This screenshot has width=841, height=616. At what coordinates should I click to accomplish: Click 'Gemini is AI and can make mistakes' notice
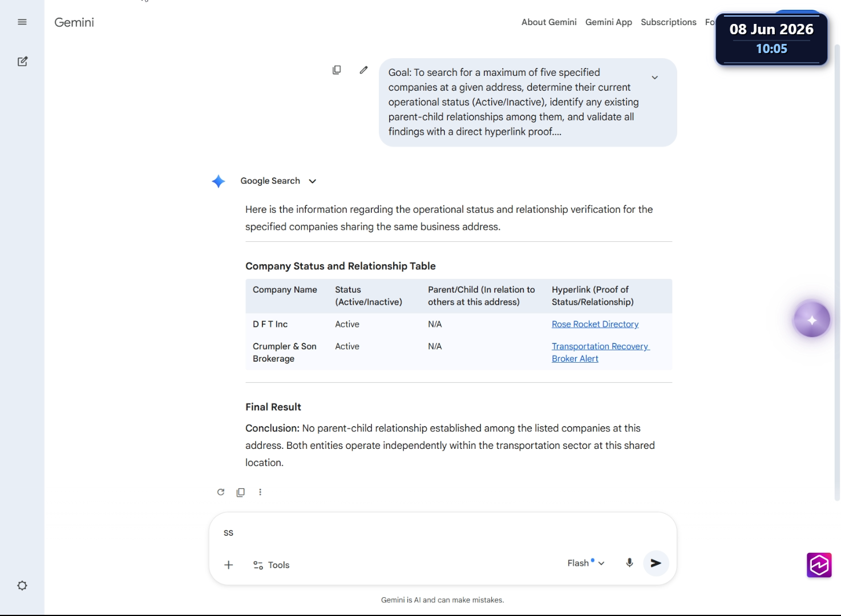[x=442, y=600]
